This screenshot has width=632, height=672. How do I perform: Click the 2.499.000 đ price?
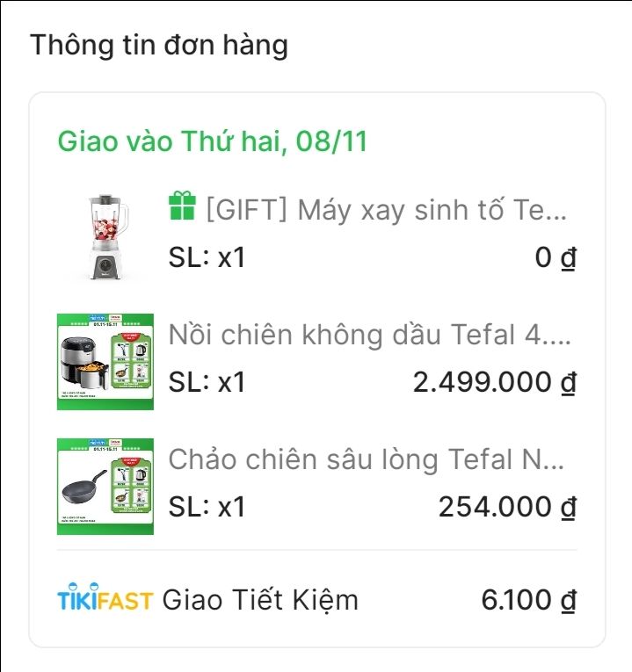click(x=494, y=383)
